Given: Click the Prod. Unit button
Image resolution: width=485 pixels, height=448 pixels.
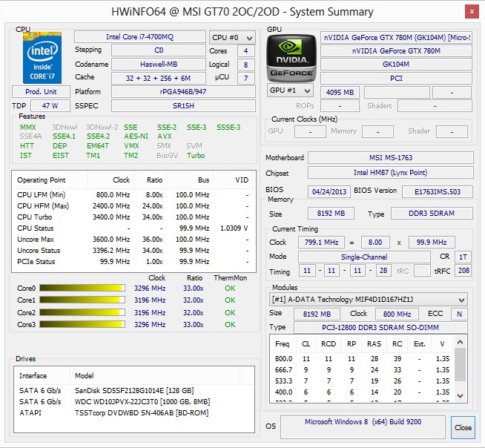Looking at the screenshot, I should [x=41, y=92].
